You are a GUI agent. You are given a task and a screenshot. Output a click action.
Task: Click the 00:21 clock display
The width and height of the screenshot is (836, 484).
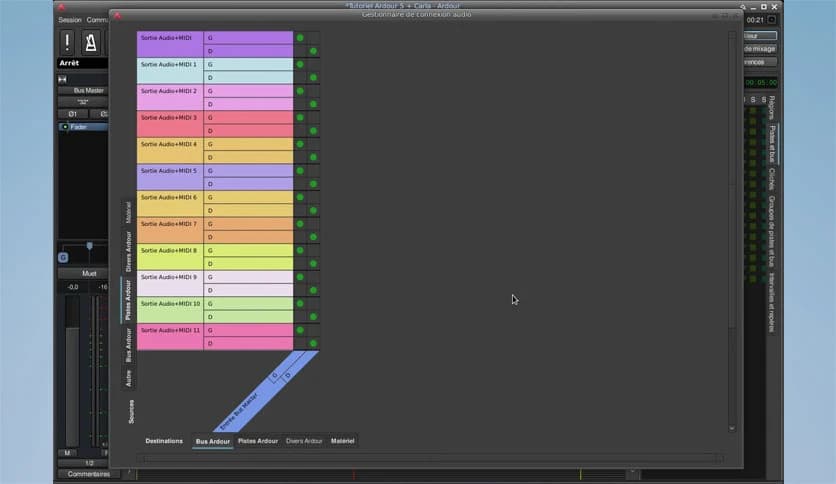point(755,20)
